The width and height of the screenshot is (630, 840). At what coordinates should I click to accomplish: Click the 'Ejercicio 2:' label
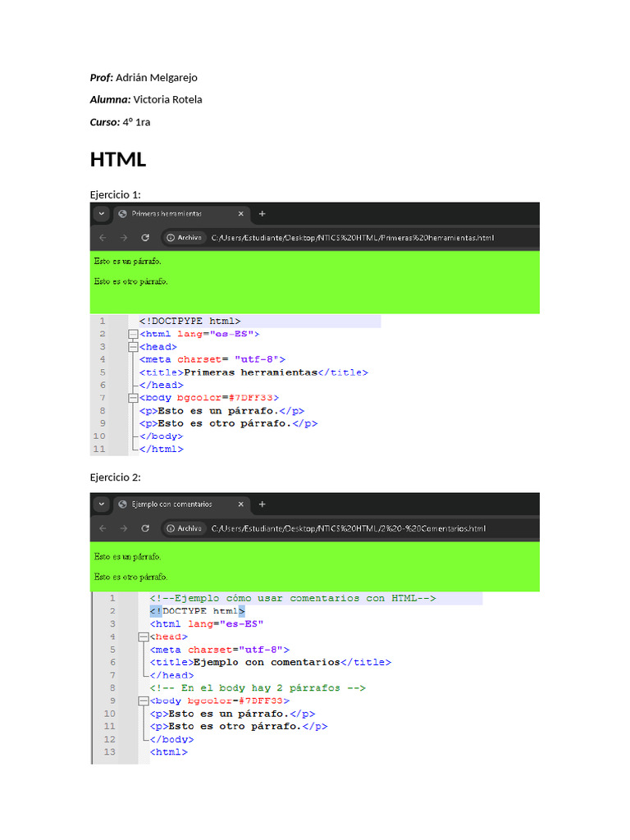point(115,477)
